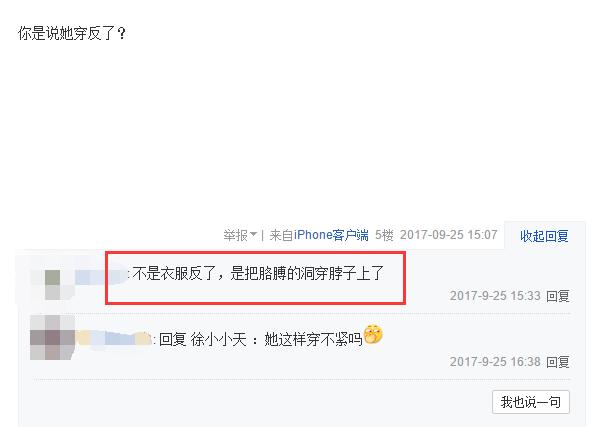The image size is (598, 427).
Task: Click the post timestamp 2017-09-25 15:07
Action: (448, 235)
